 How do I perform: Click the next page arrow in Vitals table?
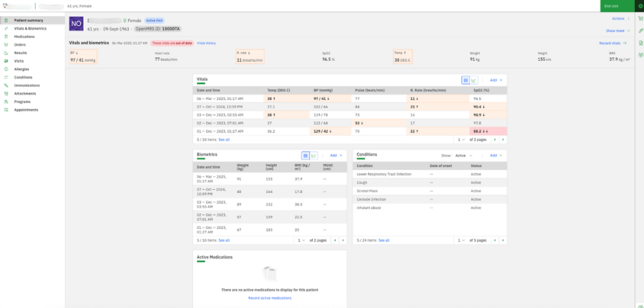[503, 139]
